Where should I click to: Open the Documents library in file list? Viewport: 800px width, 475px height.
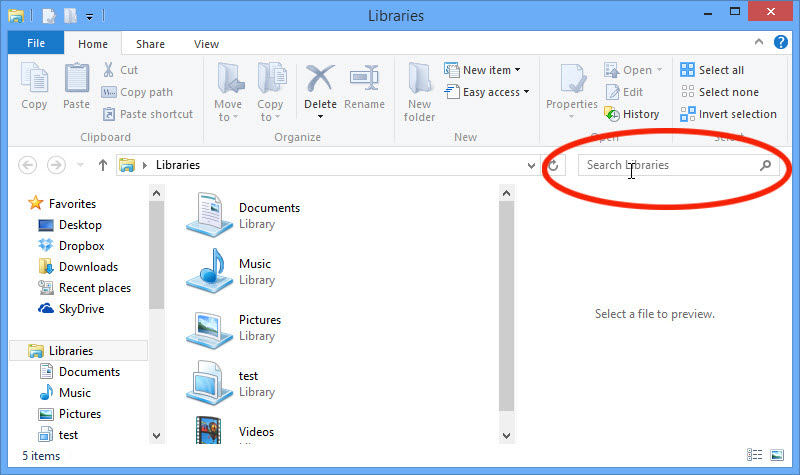[x=244, y=215]
